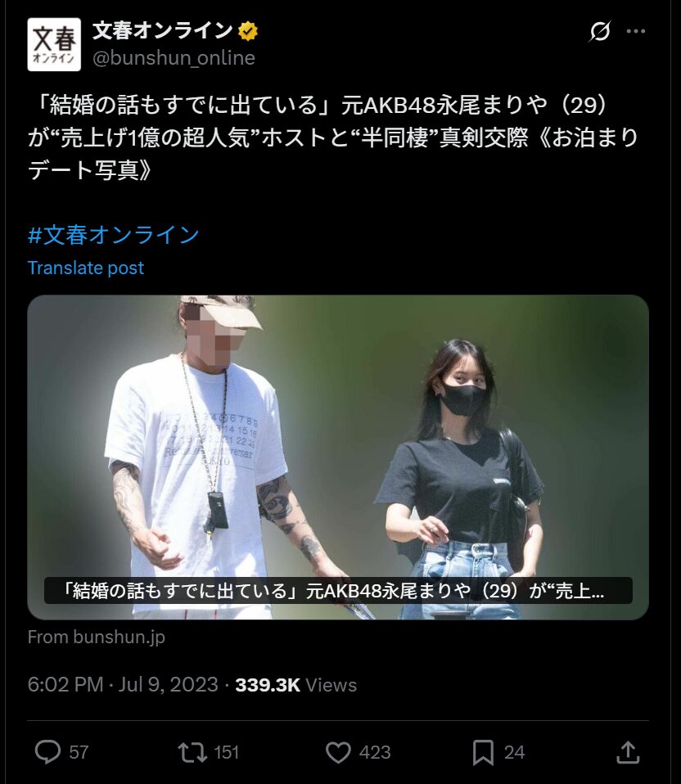
Task: Open the 文春オンライン profile avatar
Action: click(54, 44)
